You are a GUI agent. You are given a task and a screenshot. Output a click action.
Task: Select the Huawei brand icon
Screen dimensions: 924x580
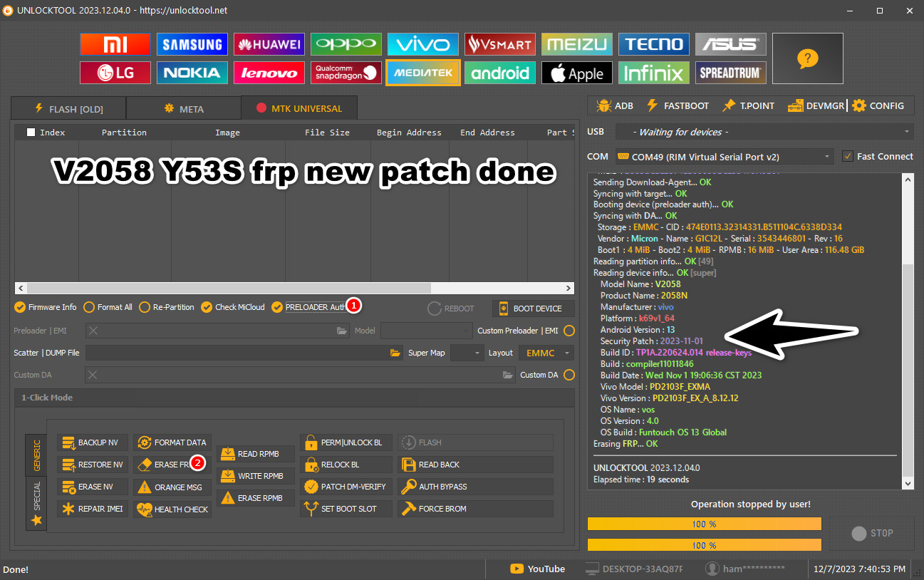269,44
